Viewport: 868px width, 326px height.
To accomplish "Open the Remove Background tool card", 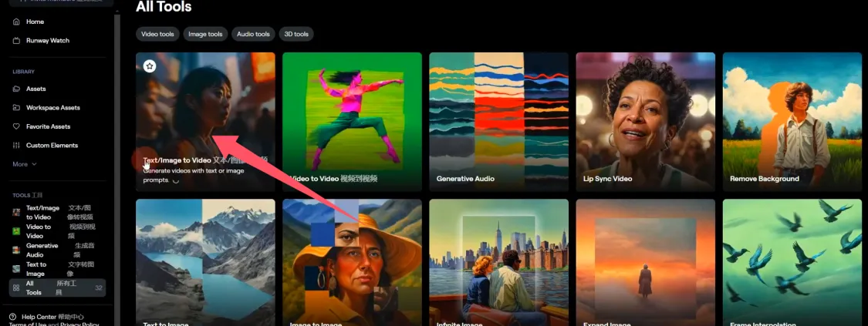I will 792,121.
